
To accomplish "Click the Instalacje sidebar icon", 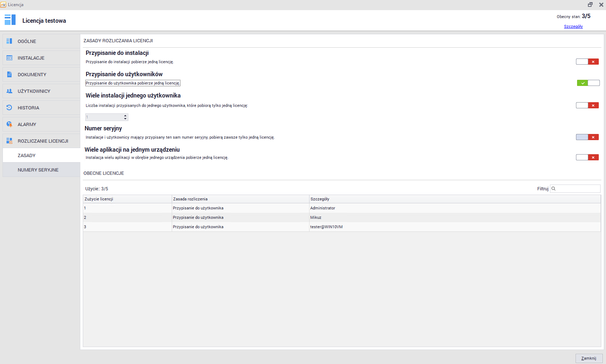I will pos(9,58).
